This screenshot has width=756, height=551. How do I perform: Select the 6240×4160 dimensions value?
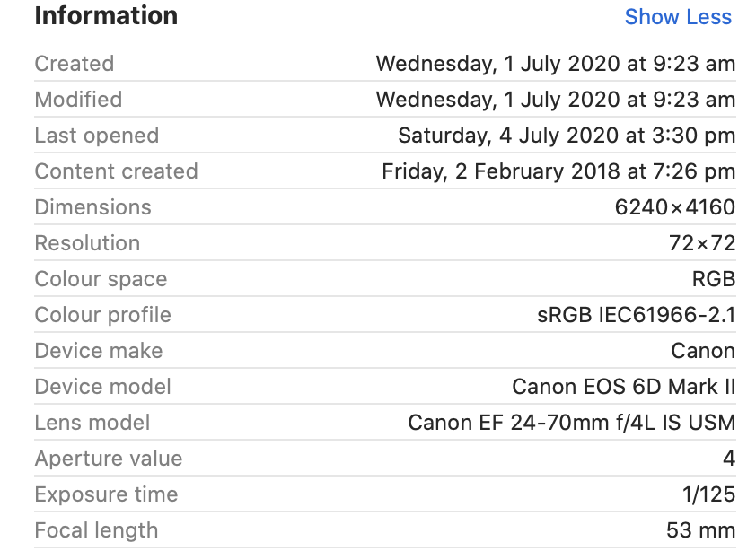pos(674,207)
